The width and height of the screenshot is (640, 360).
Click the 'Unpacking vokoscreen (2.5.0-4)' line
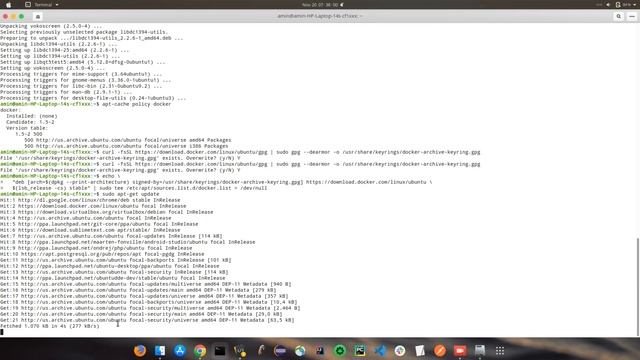tap(51, 26)
